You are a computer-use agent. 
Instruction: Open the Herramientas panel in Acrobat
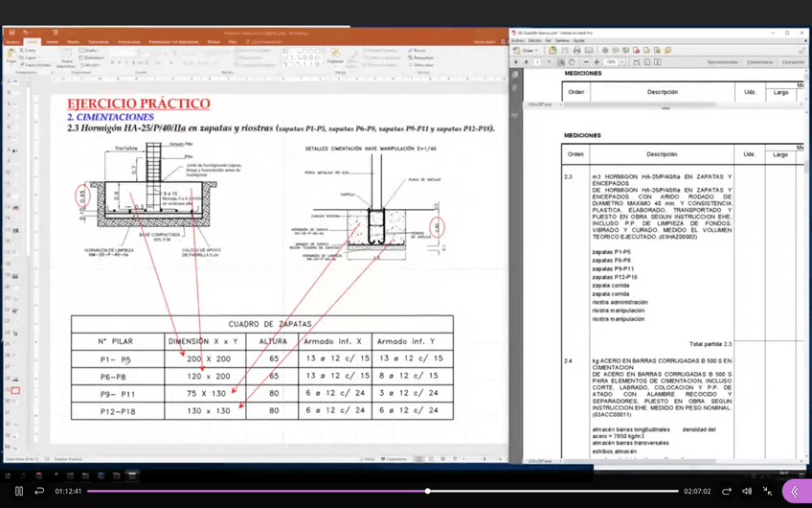[722, 61]
